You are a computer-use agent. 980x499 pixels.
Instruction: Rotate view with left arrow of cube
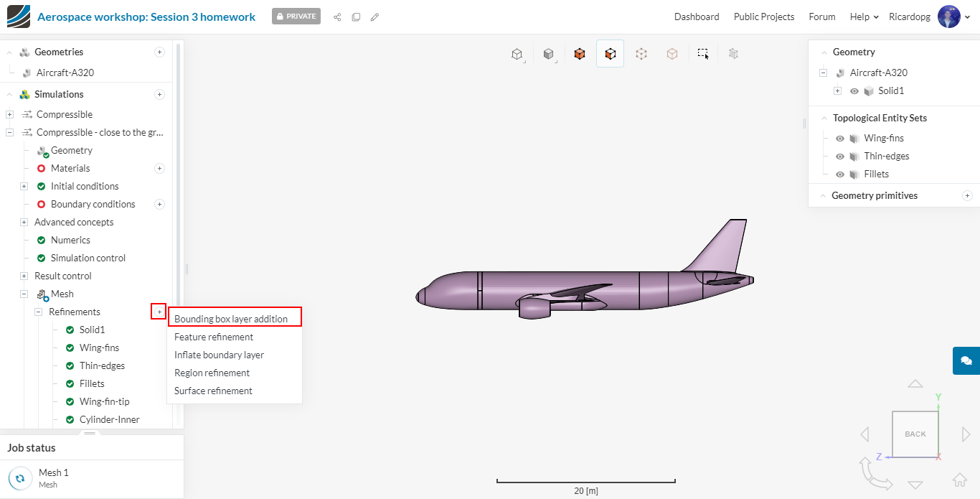[x=864, y=434]
